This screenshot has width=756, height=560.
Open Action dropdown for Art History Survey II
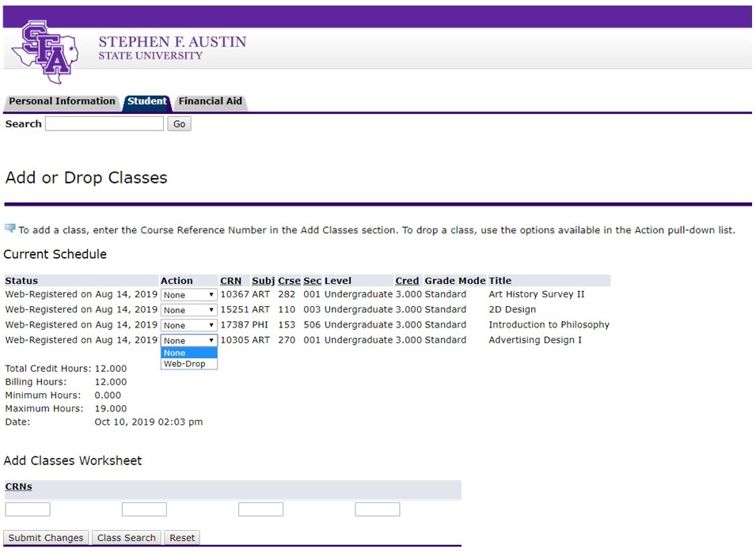click(188, 295)
